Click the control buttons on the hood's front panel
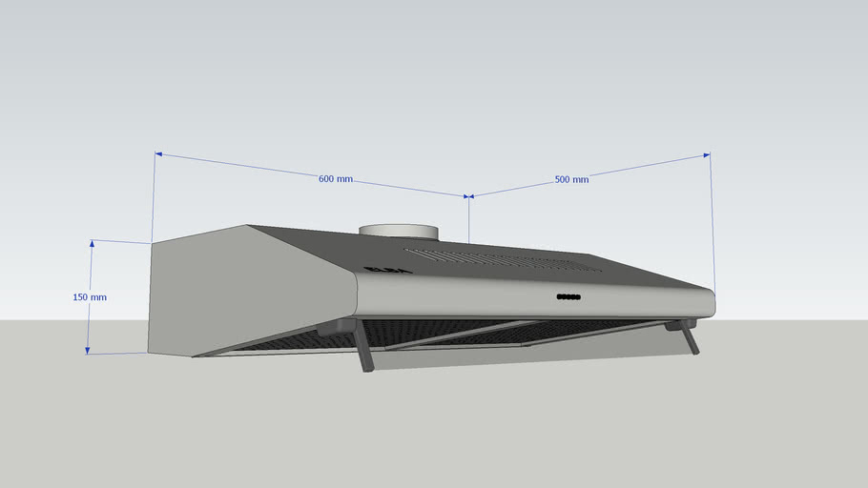The width and height of the screenshot is (868, 488). pyautogui.click(x=568, y=297)
